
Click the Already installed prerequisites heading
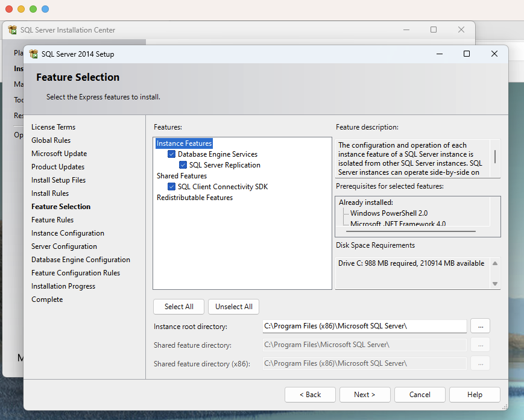pyautogui.click(x=366, y=202)
